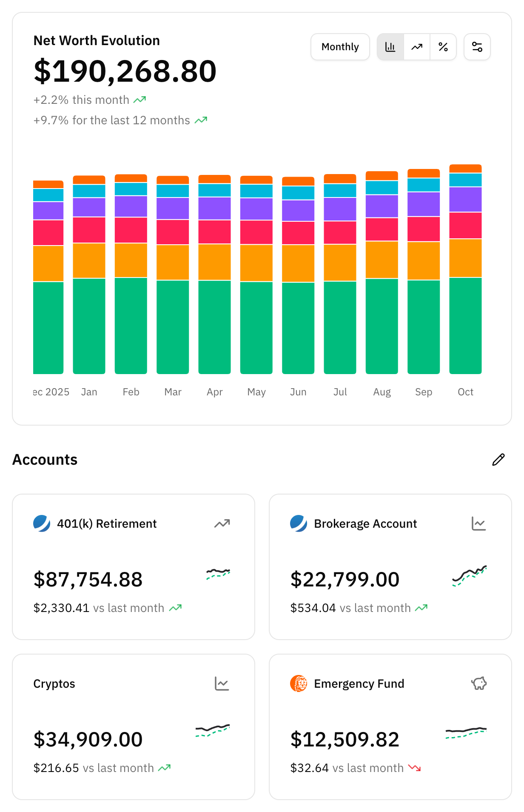Click the Mar axis label

[x=173, y=392]
